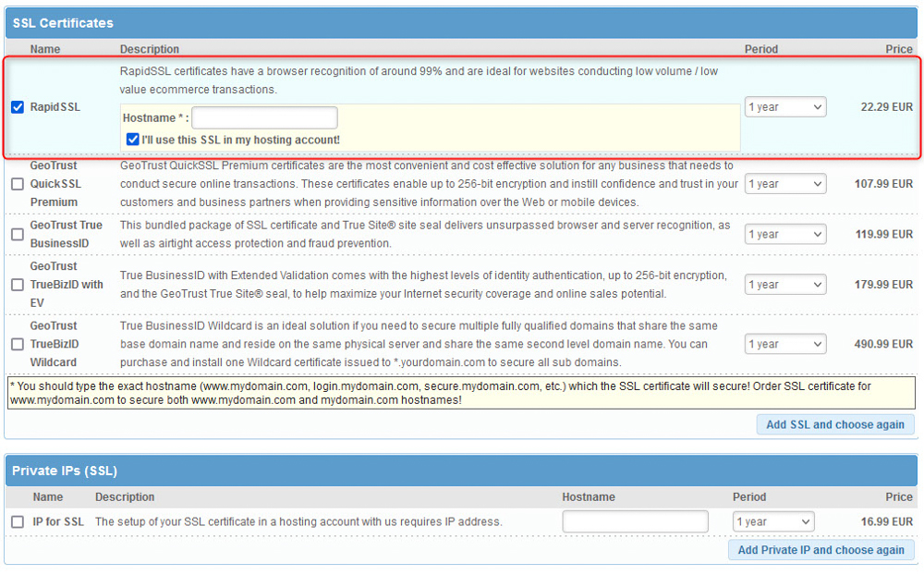Screen dimensions: 924x575
Task: Click the Description column header
Action: [148, 49]
